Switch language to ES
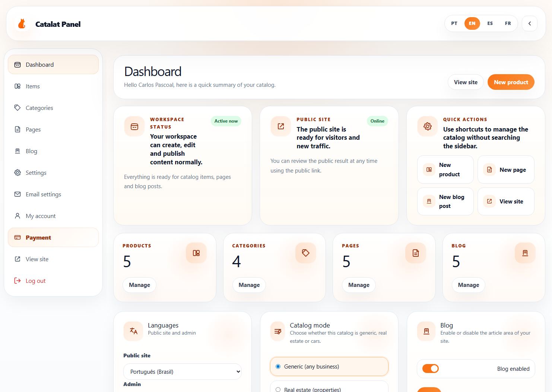 pyautogui.click(x=490, y=23)
